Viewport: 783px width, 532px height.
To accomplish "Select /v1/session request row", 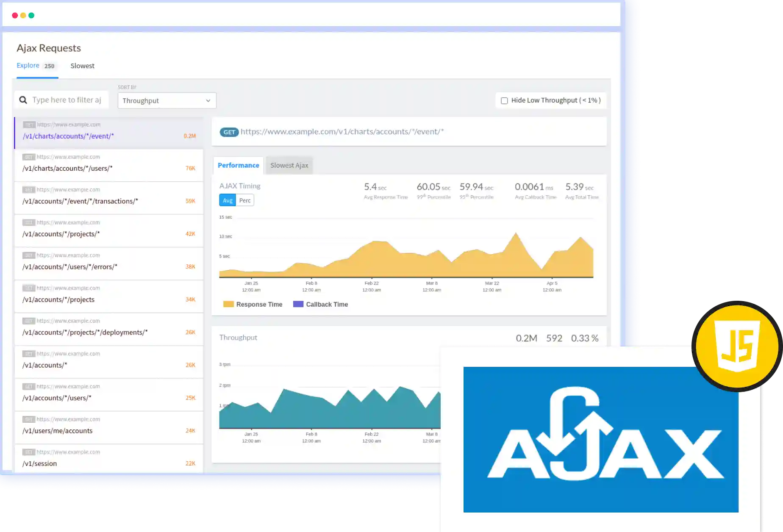I will 109,459.
